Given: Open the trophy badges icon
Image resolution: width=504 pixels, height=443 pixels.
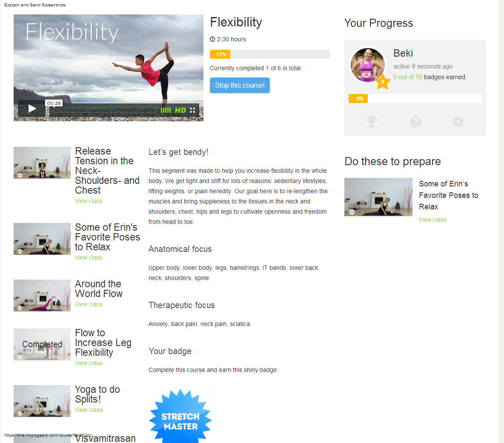Looking at the screenshot, I should tap(372, 122).
